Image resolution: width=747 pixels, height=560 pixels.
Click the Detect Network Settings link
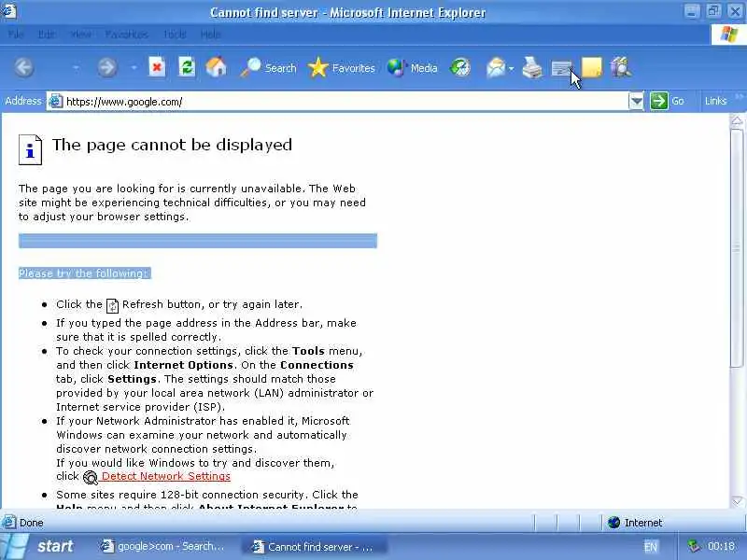point(166,476)
